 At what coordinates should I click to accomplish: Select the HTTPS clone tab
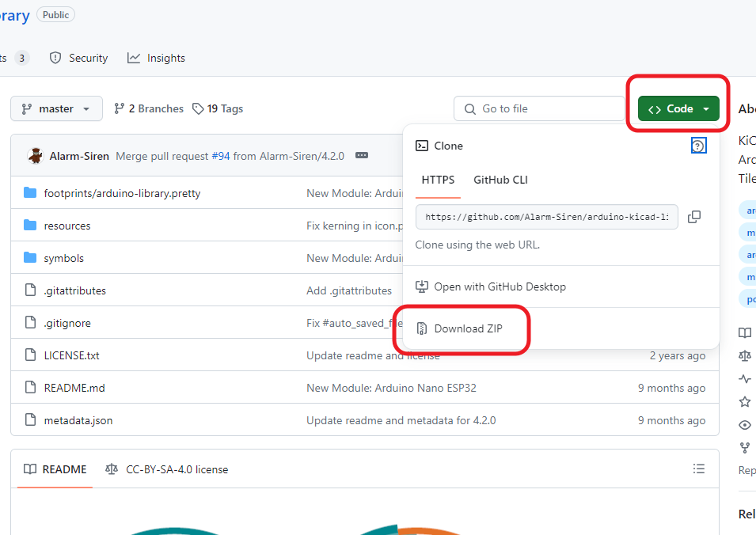click(x=438, y=180)
